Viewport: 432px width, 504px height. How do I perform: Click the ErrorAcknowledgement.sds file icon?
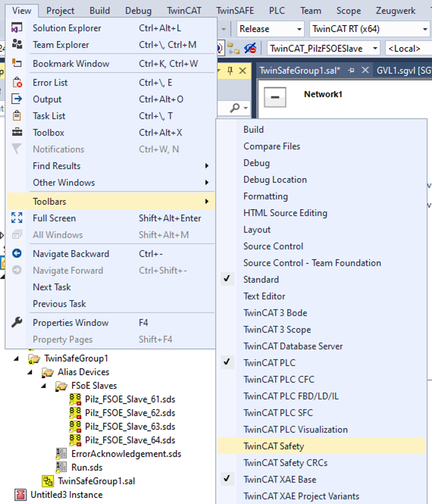pyautogui.click(x=61, y=454)
